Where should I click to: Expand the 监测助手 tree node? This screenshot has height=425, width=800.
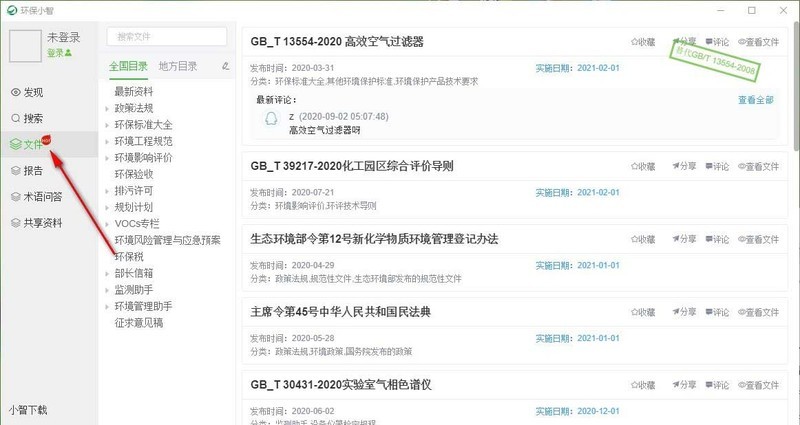[107, 290]
